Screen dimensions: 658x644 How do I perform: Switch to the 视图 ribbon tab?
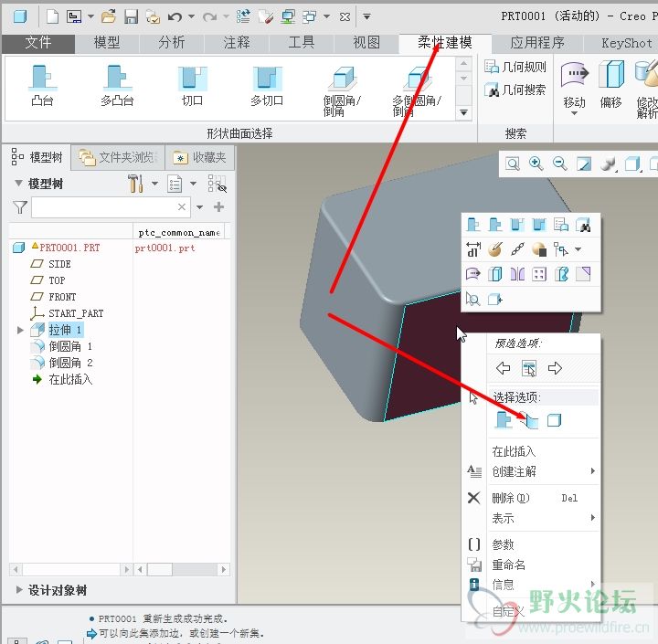(x=366, y=43)
